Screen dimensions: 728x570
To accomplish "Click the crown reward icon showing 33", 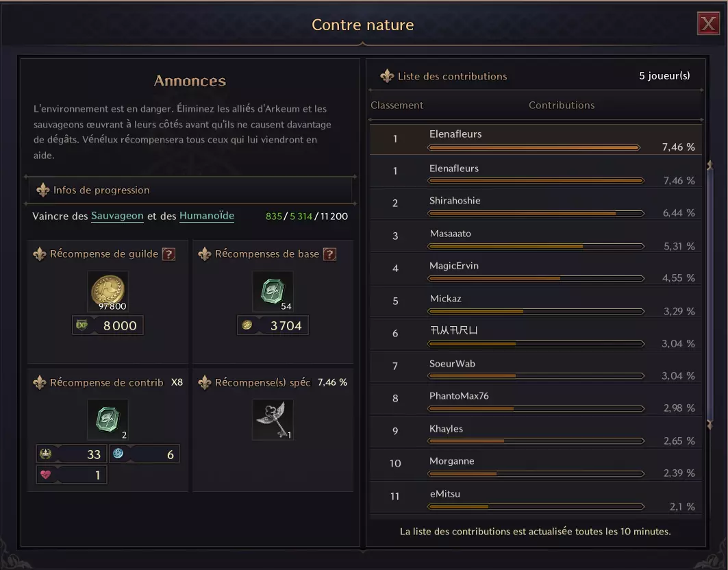I will [x=46, y=454].
